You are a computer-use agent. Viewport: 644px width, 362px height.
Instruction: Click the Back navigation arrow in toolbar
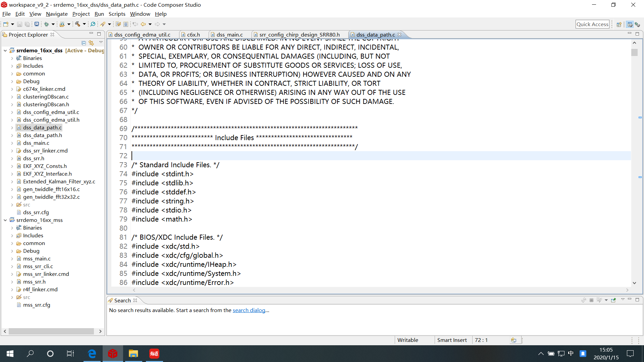pyautogui.click(x=143, y=24)
